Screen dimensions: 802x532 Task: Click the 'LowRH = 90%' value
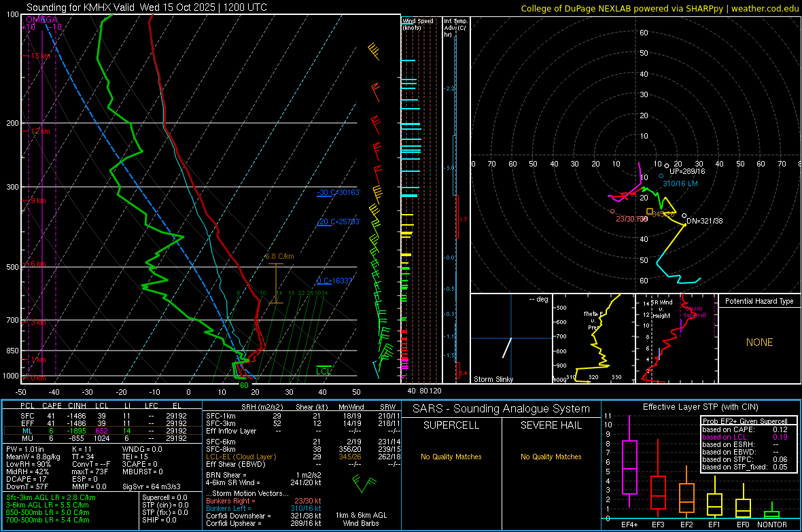click(29, 464)
